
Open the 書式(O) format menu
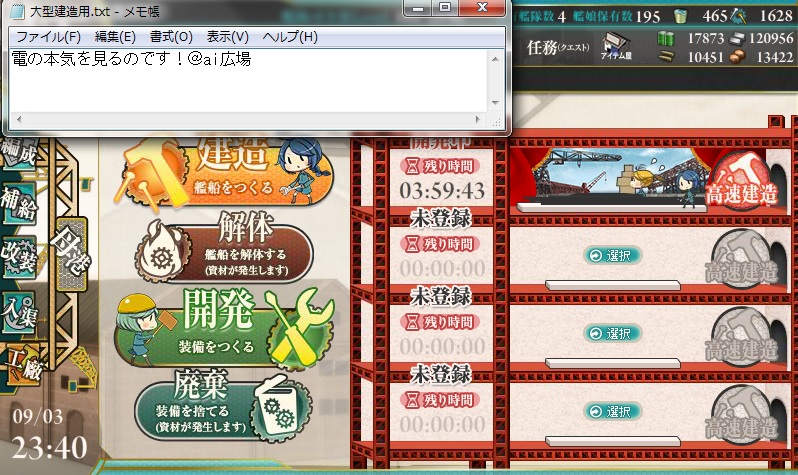coord(171,37)
